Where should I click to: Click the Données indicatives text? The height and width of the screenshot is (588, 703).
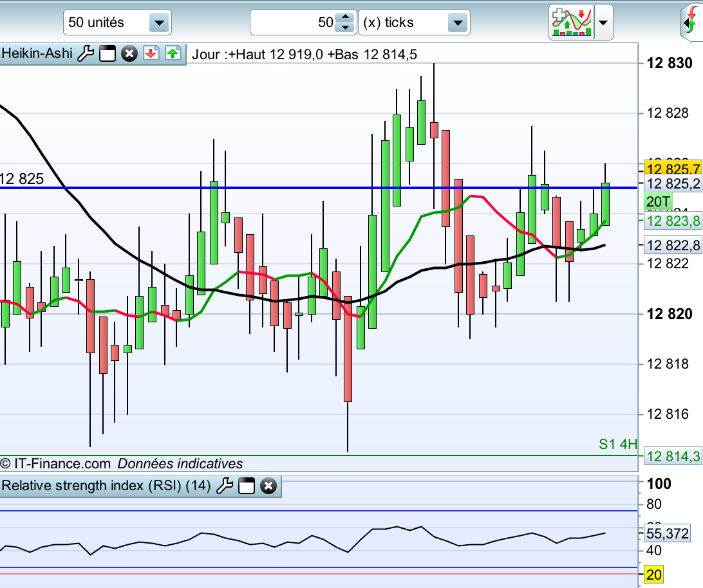pos(180,463)
